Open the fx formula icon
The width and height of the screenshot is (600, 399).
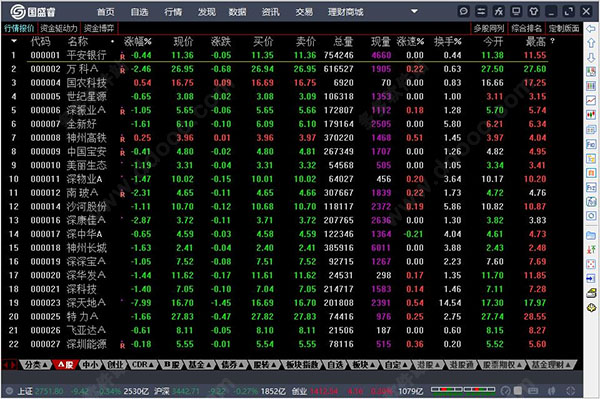click(x=499, y=11)
